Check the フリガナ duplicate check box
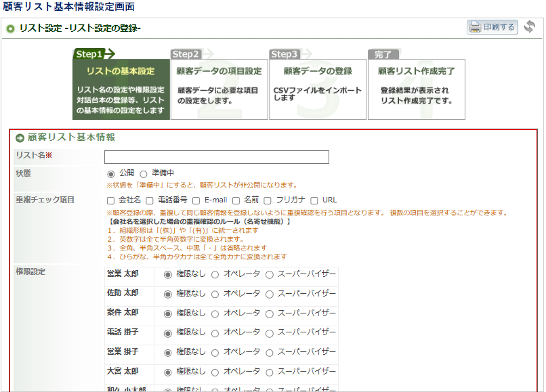 (x=268, y=200)
